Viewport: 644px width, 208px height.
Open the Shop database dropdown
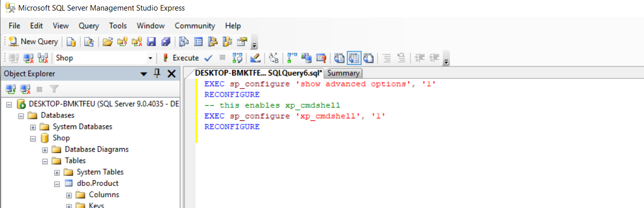click(150, 58)
